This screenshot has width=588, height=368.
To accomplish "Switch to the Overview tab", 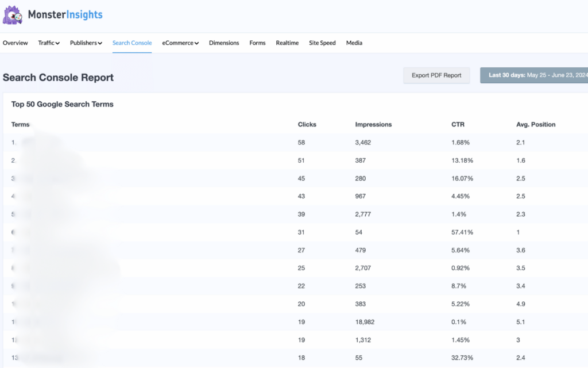I will 16,43.
